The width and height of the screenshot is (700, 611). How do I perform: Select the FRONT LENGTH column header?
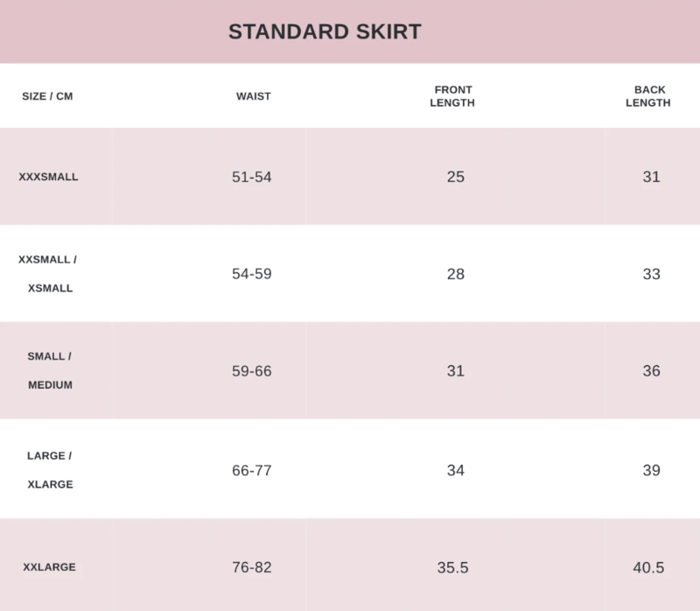click(x=452, y=96)
